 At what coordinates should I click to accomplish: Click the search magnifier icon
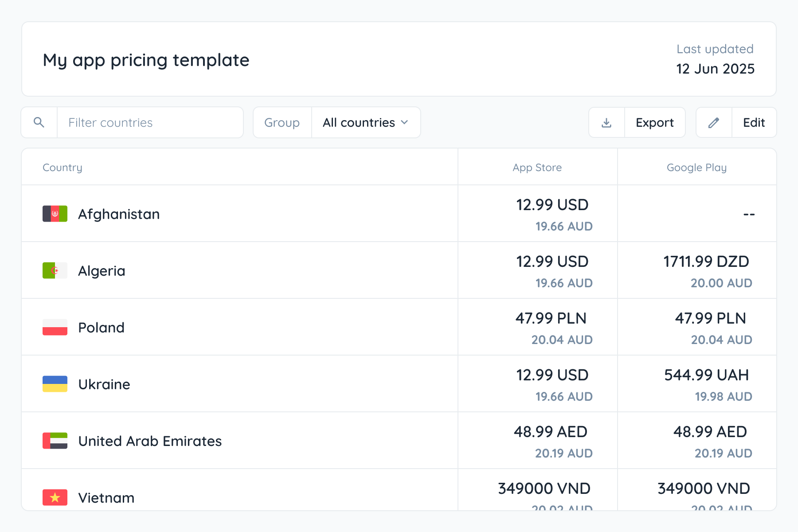[39, 122]
